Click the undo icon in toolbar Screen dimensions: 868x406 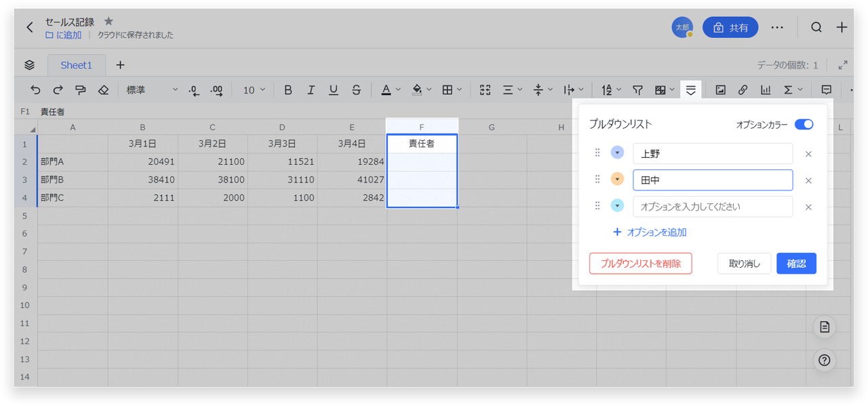coord(36,89)
